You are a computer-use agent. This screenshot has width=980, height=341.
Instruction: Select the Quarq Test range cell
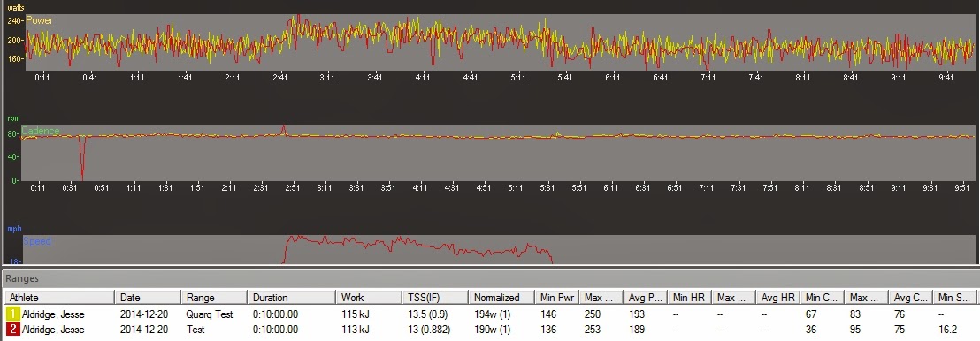(x=210, y=314)
